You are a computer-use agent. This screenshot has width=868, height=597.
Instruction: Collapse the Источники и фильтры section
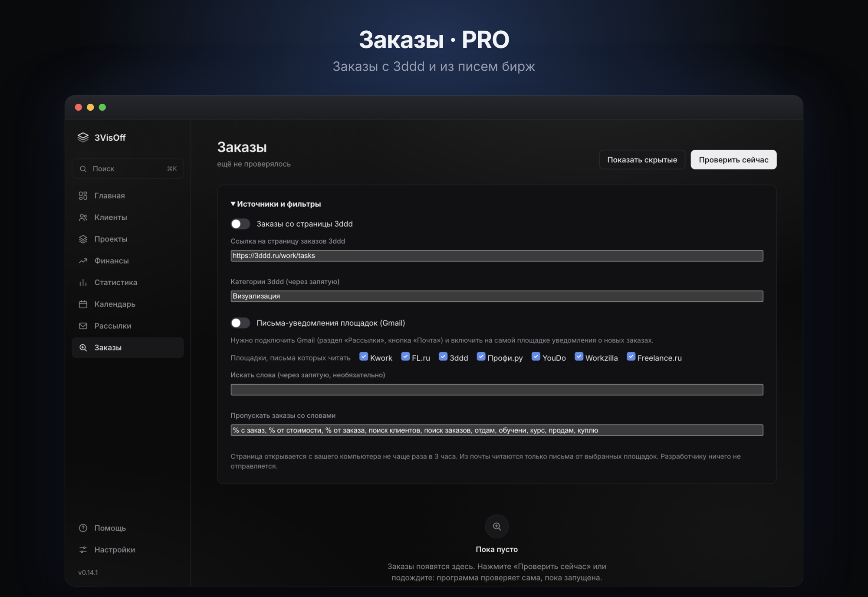point(276,204)
